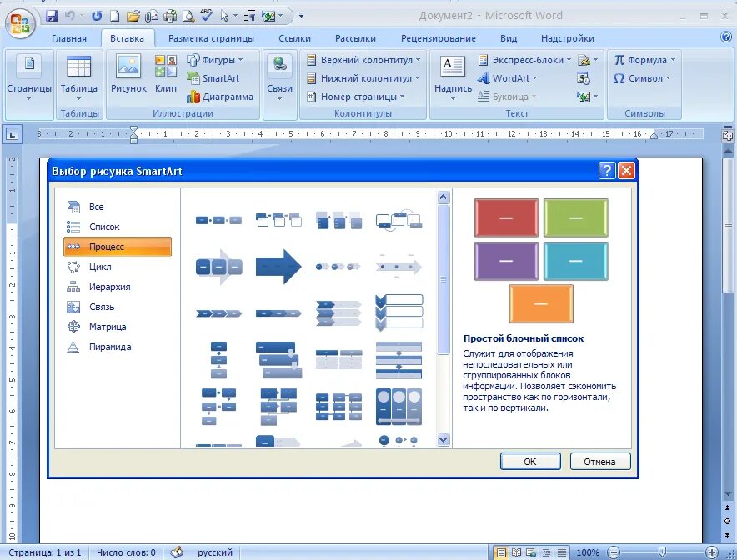This screenshot has width=737, height=560.
Task: Open dialog help question mark
Action: (x=607, y=171)
